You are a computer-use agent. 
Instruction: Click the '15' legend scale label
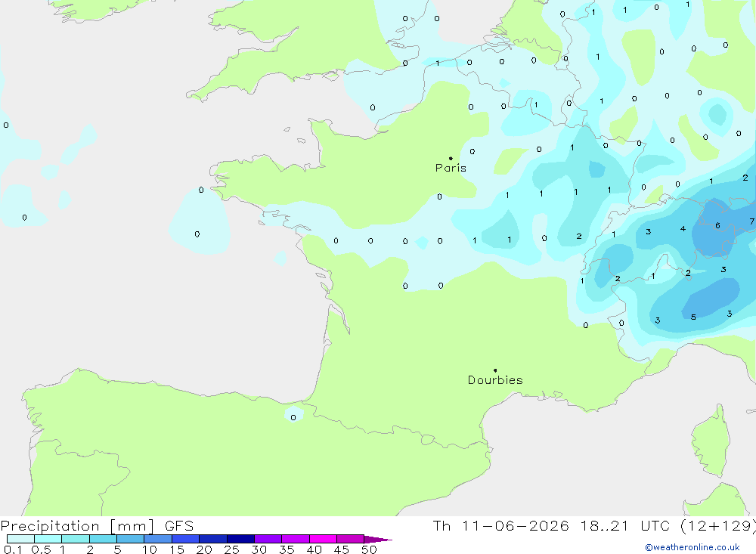pos(176,549)
